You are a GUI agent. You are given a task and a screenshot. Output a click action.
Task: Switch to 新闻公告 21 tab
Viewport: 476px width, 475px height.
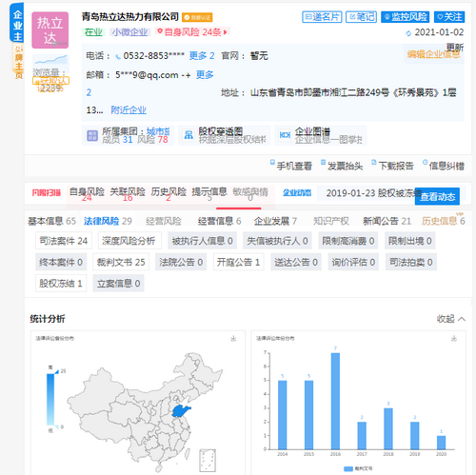coord(387,221)
